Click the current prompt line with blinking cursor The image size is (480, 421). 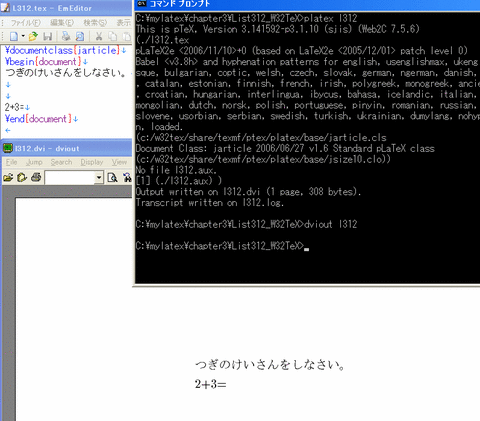[222, 246]
